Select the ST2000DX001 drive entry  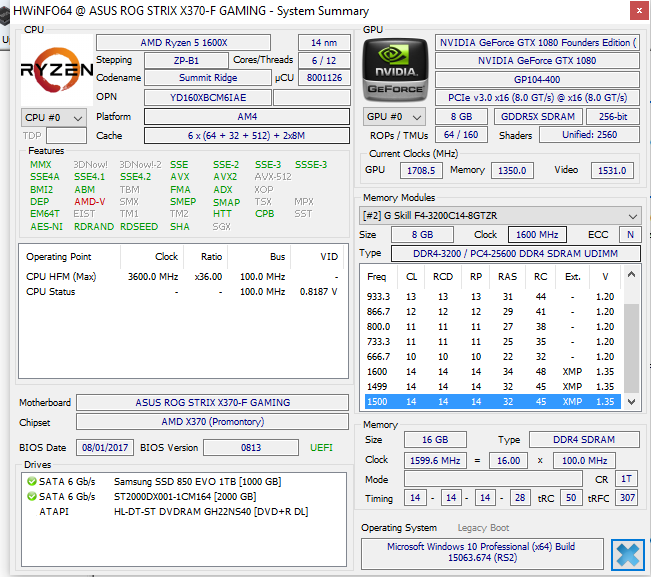184,497
